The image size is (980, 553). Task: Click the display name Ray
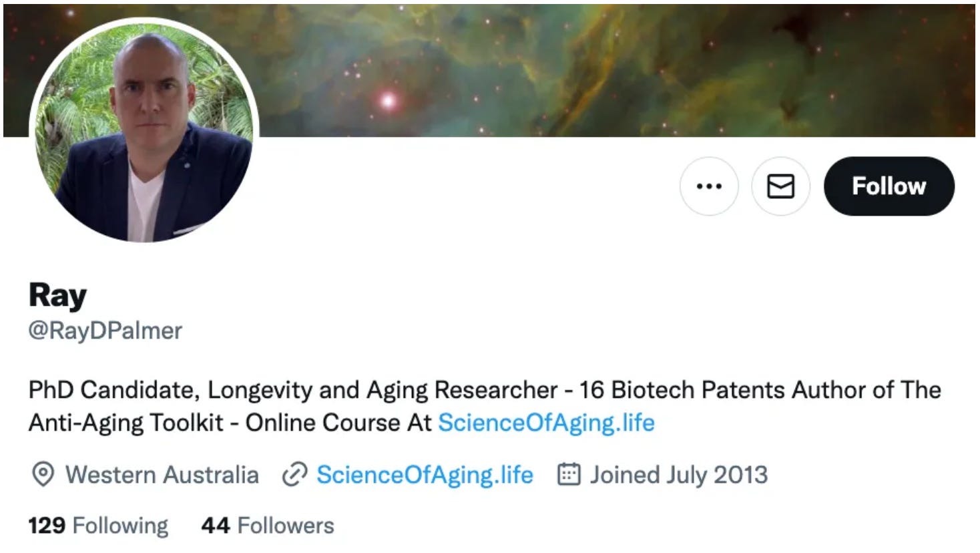[x=57, y=295]
